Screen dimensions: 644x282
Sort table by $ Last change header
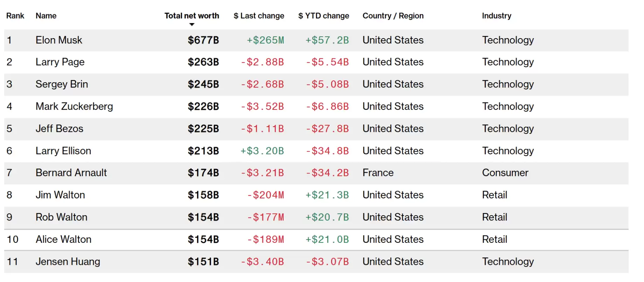(x=259, y=16)
